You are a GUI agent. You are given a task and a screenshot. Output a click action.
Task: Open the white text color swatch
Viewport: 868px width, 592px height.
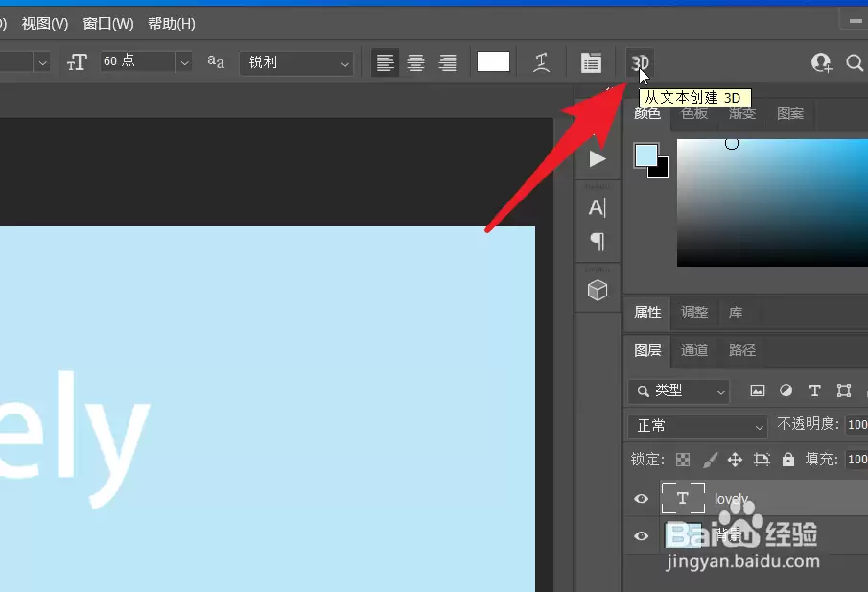493,61
